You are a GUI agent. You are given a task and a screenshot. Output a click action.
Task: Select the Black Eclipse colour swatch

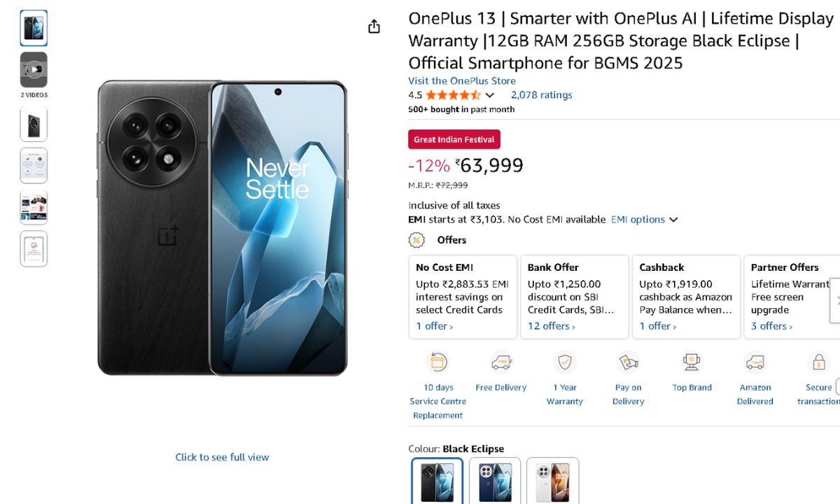tap(437, 482)
